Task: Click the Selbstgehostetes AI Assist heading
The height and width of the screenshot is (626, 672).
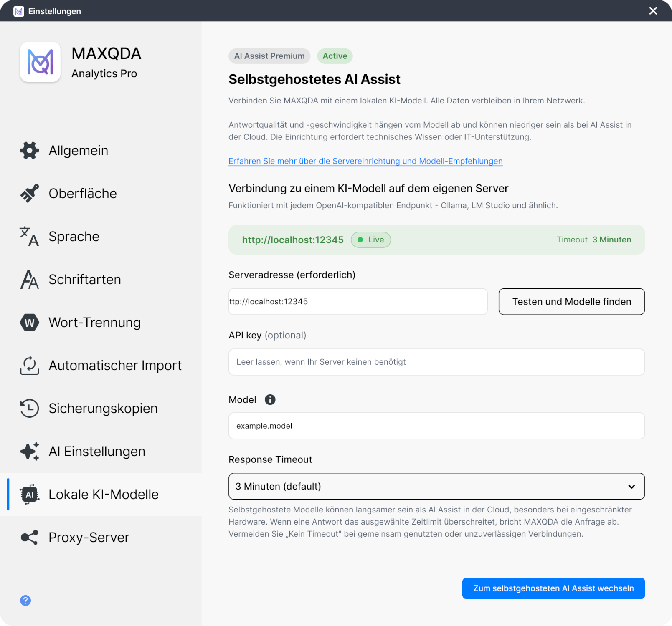Action: point(314,79)
